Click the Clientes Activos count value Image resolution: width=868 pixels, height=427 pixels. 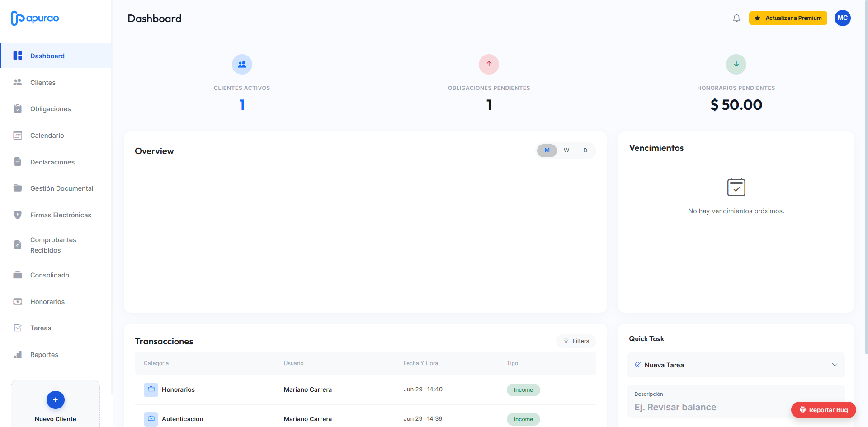[x=242, y=105]
